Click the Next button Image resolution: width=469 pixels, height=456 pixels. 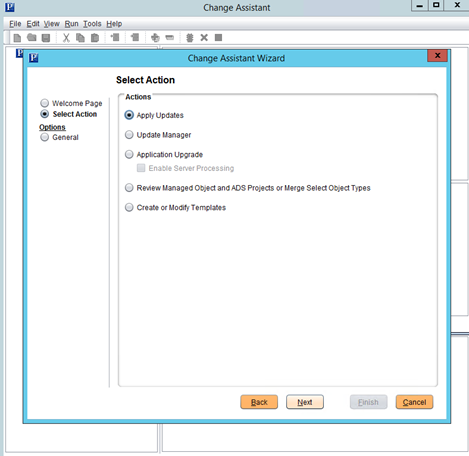305,402
